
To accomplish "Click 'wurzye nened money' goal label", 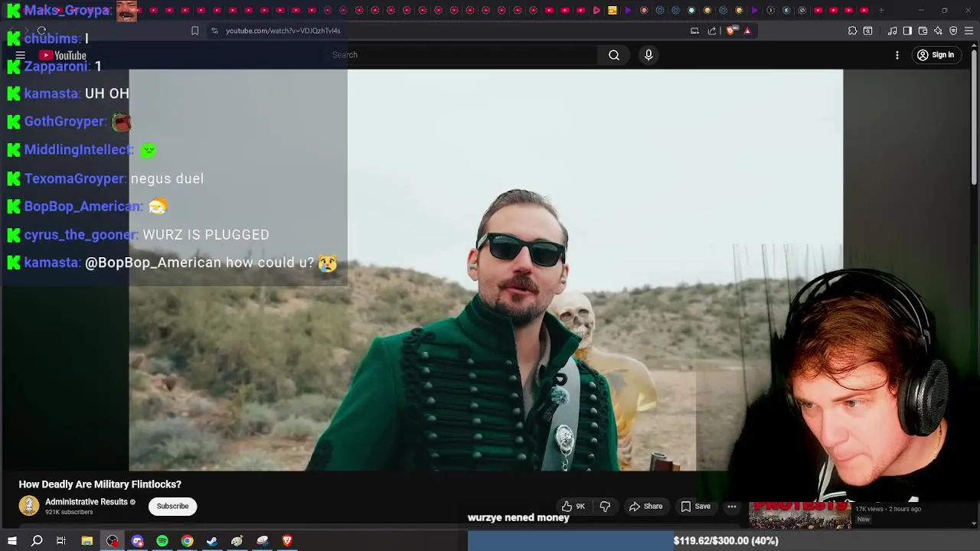I will point(518,518).
